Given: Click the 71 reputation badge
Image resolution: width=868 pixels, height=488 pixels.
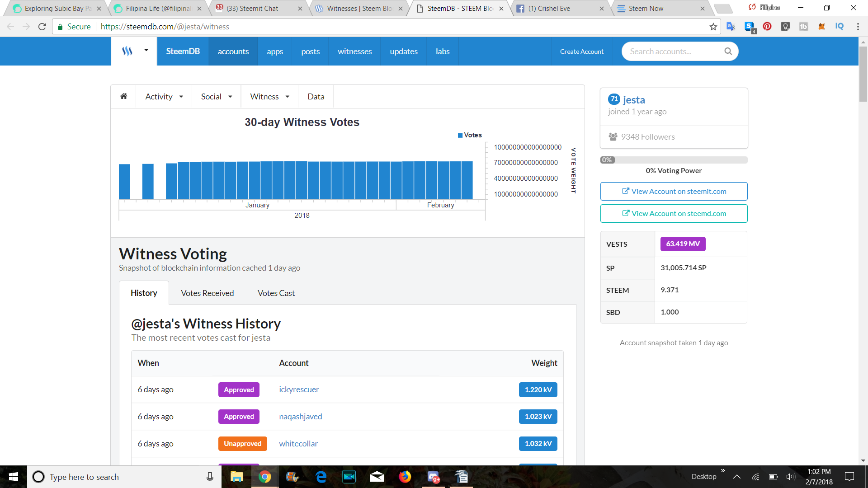Looking at the screenshot, I should [614, 99].
